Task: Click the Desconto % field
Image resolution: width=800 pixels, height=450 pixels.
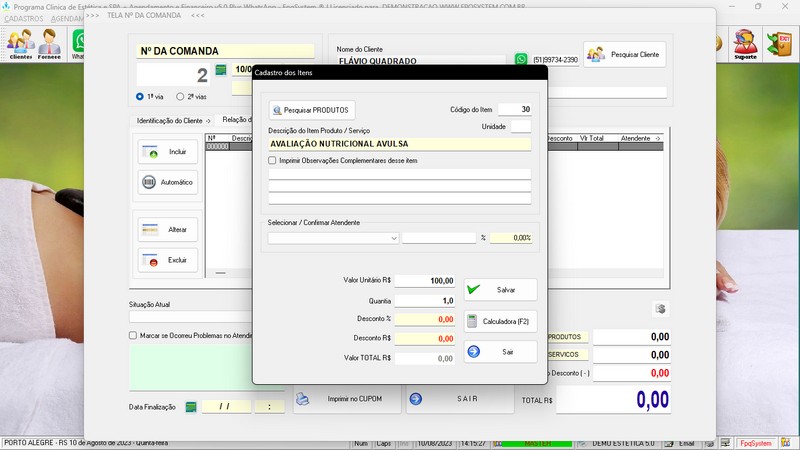Action: [424, 319]
